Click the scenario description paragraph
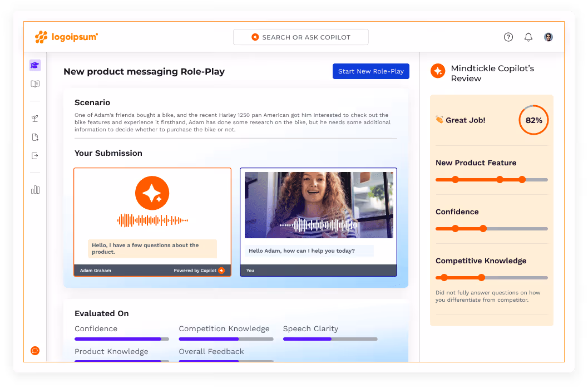588x388 pixels. (233, 122)
